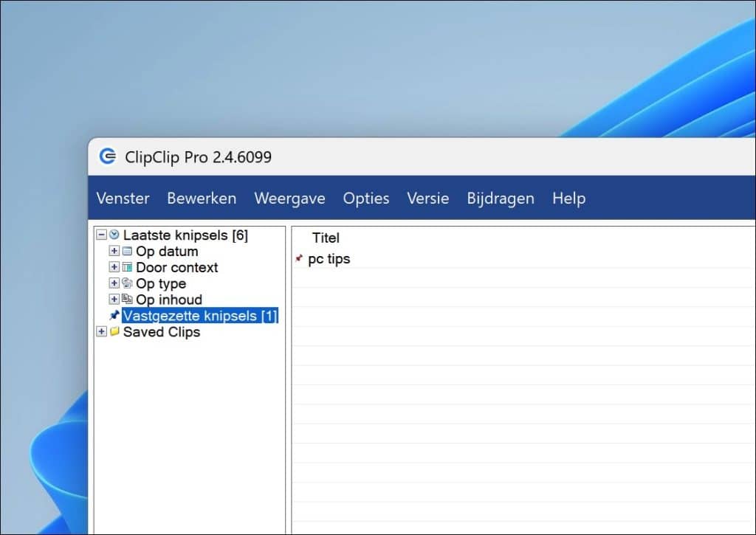Screen dimensions: 756x535
Task: Open the Venster menu
Action: pos(123,198)
